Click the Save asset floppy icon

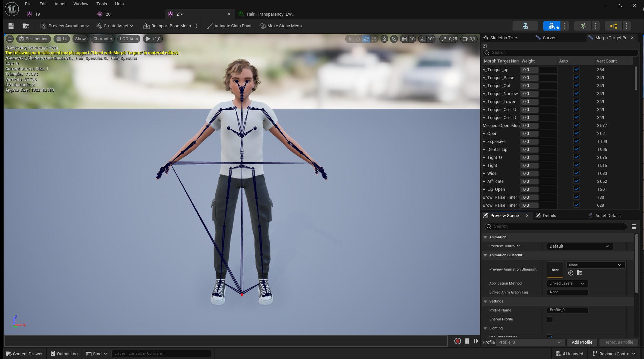click(x=11, y=26)
